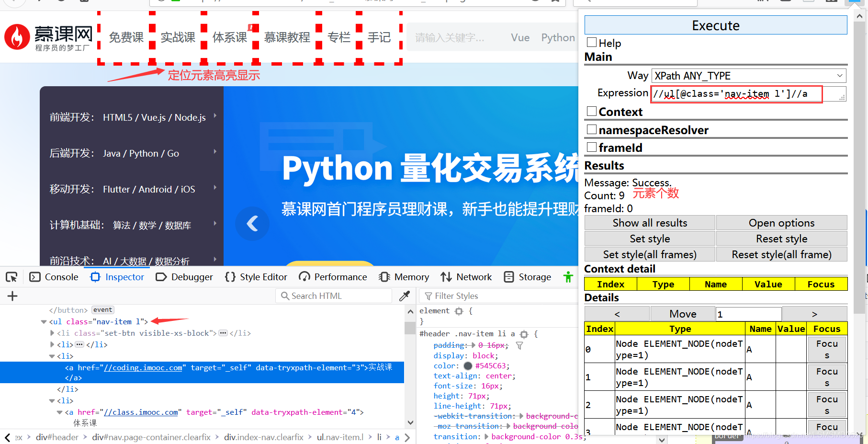Toggle the Help checkbox
The image size is (868, 444).
pyautogui.click(x=592, y=42)
